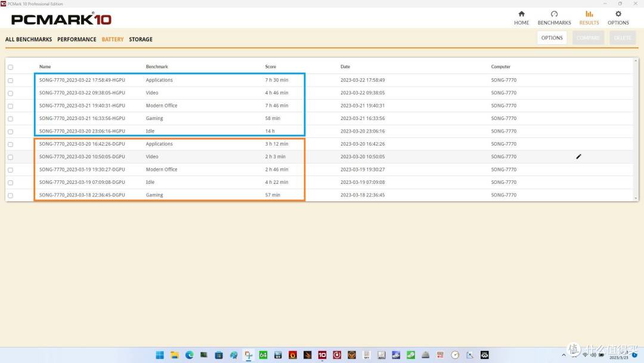Select the BATTERY tab
This screenshot has height=363, width=644.
[x=113, y=39]
